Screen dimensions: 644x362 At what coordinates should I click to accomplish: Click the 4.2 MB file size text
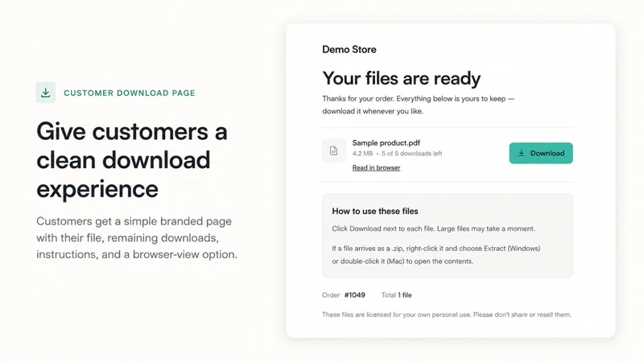363,154
